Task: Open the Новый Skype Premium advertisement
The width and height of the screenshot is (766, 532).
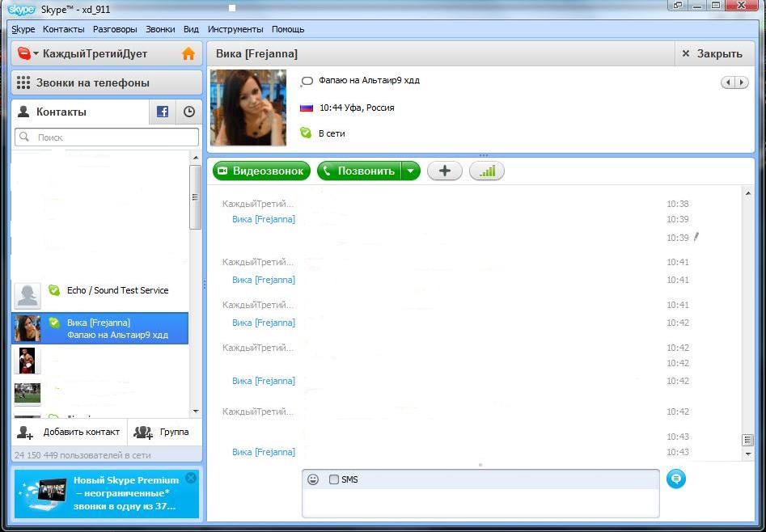Action: click(x=107, y=493)
